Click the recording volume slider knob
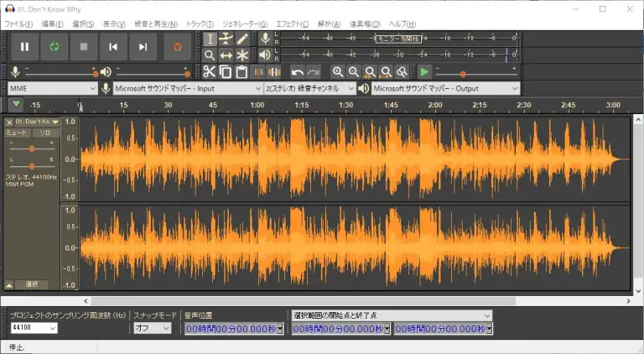644x354 pixels. point(96,74)
